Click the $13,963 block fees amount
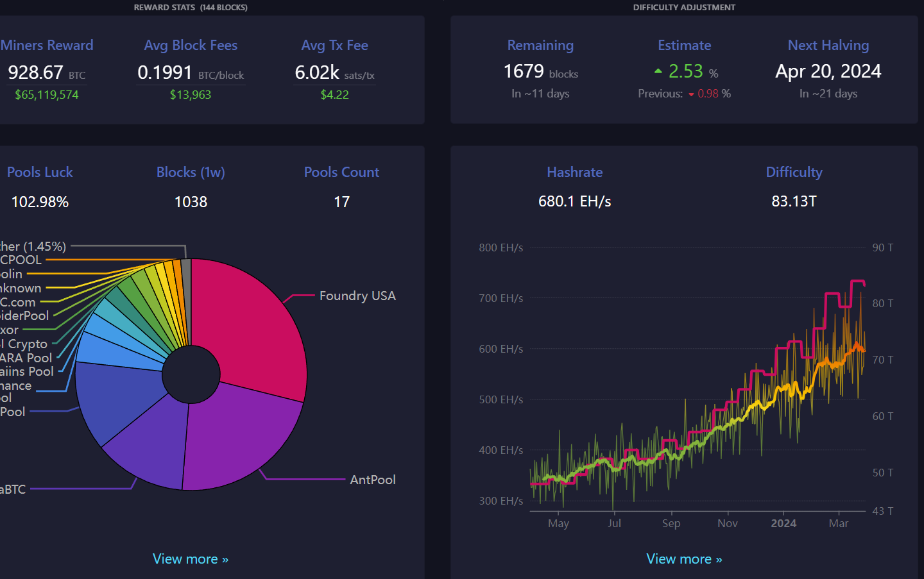924x579 pixels. (x=191, y=94)
